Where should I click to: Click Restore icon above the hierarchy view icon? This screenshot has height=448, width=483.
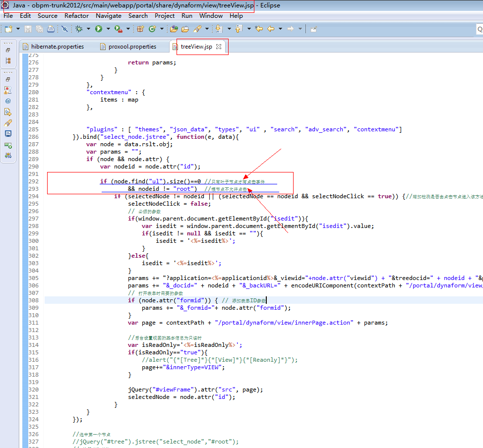[x=8, y=50]
